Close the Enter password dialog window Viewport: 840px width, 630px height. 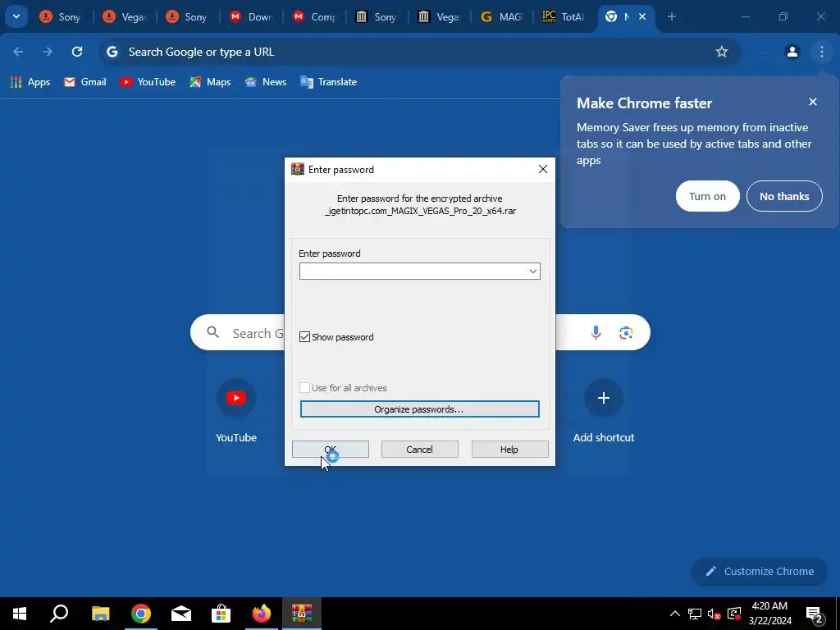click(x=543, y=169)
